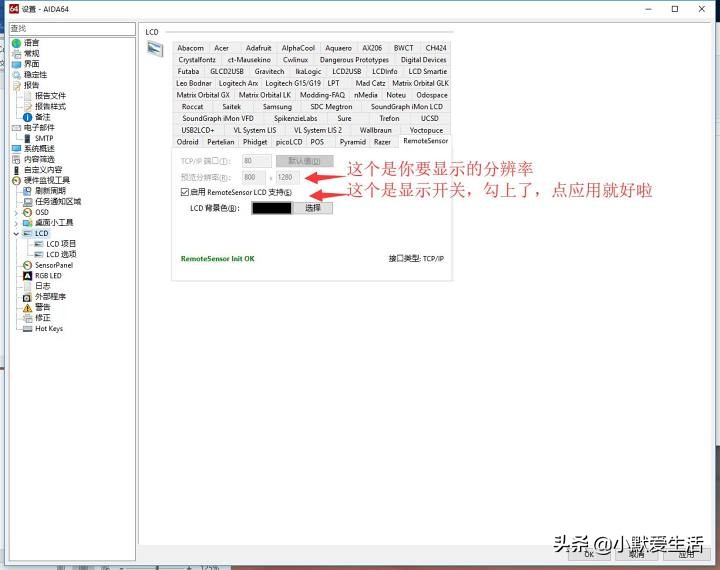
Task: Expand the OSD tree node
Action: click(x=16, y=213)
